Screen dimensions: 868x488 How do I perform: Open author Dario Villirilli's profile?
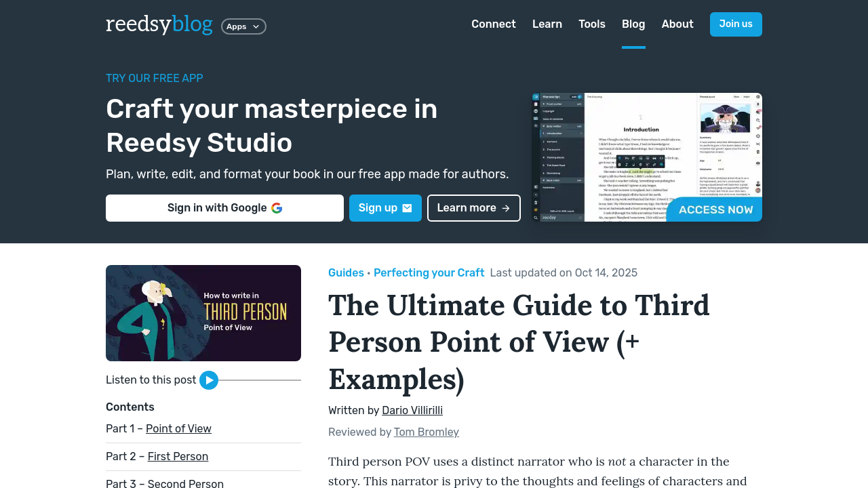(412, 411)
